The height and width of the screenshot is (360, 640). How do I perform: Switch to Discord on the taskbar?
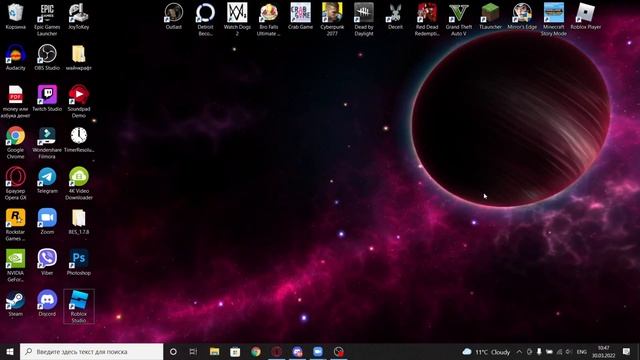[x=297, y=351]
